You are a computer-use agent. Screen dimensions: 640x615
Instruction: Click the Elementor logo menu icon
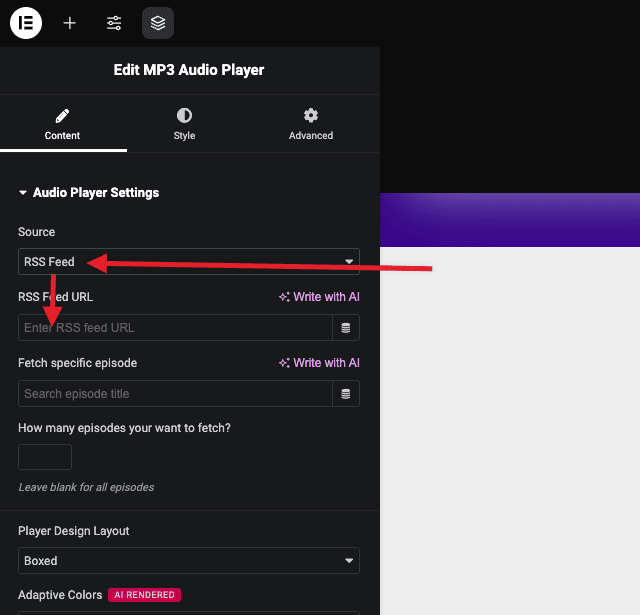[26, 23]
